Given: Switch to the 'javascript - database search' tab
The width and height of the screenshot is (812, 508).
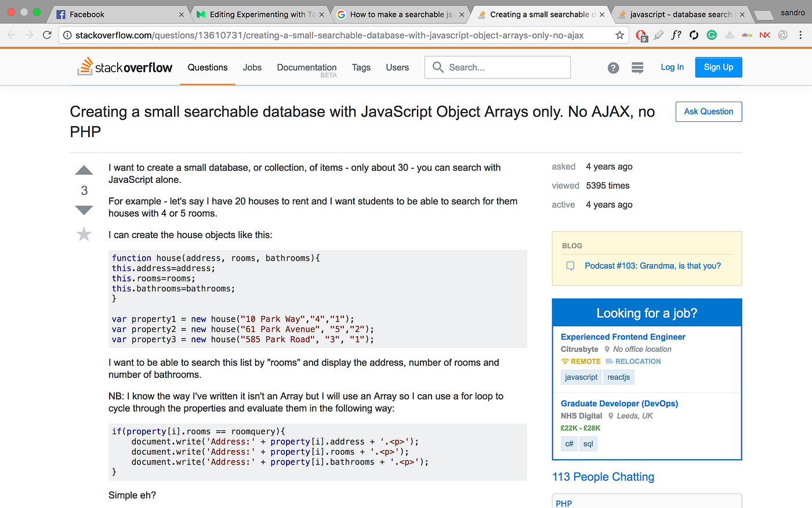Looking at the screenshot, I should [x=681, y=15].
